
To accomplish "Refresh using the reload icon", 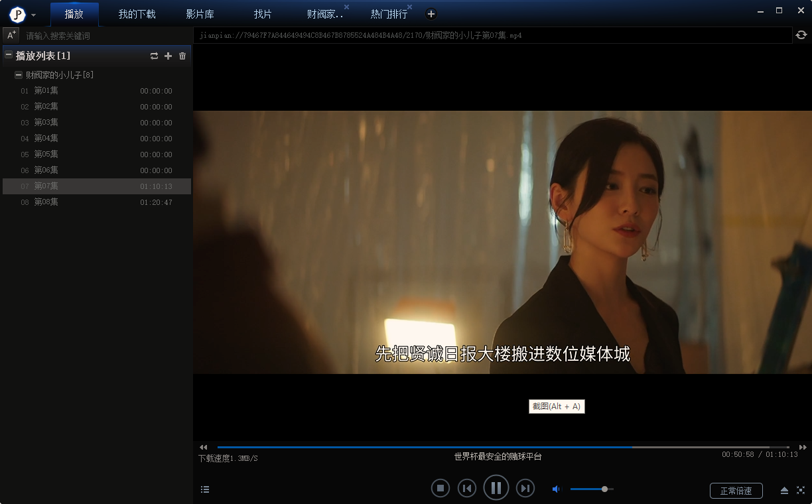I will tap(801, 35).
